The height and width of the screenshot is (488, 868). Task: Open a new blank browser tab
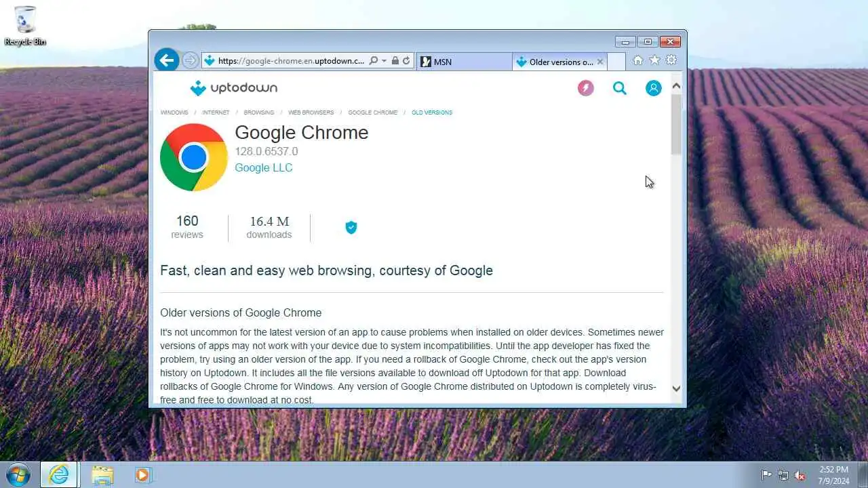point(616,62)
